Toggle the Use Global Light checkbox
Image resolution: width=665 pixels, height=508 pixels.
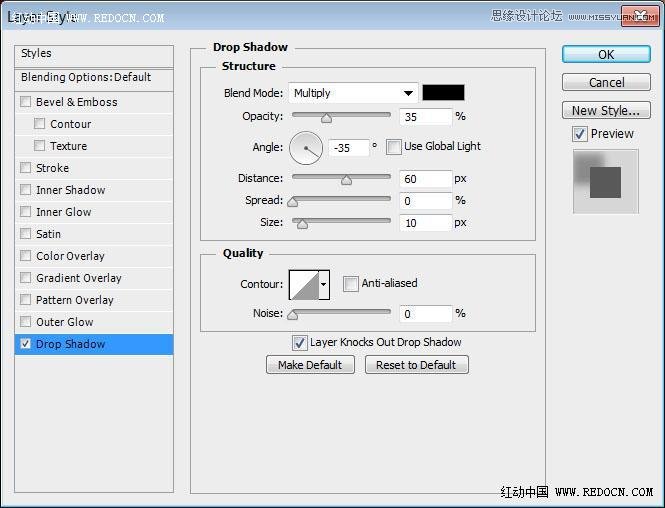[x=394, y=147]
